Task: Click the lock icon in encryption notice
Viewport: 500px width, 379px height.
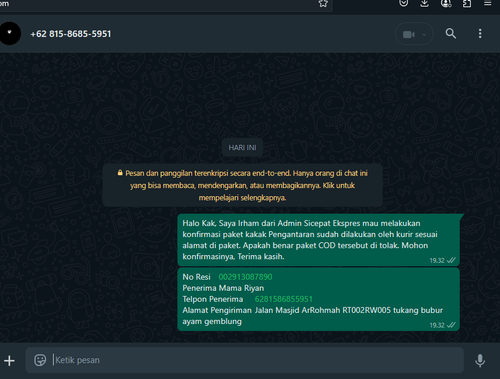Action: (120, 173)
